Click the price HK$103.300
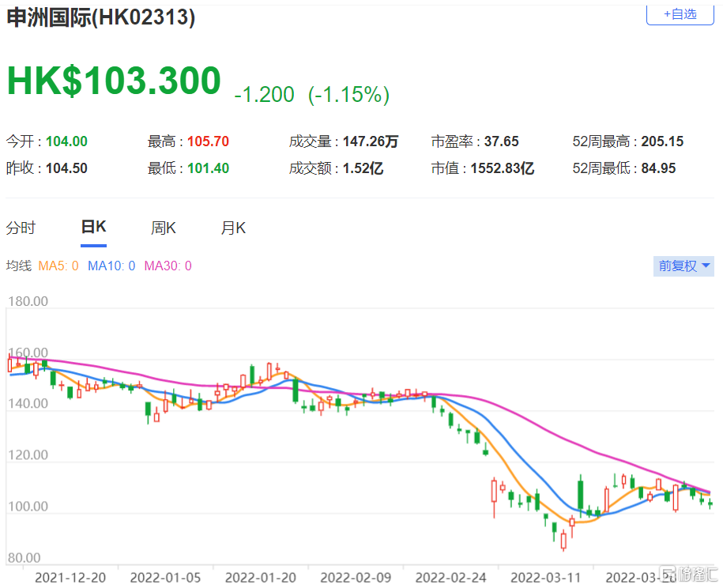Image resolution: width=723 pixels, height=588 pixels. pyautogui.click(x=114, y=81)
